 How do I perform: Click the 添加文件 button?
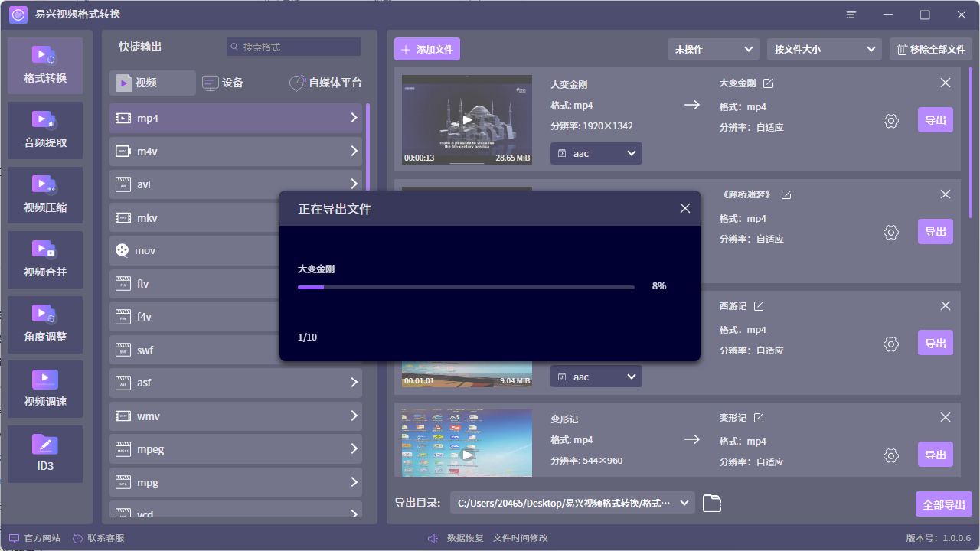[x=426, y=49]
